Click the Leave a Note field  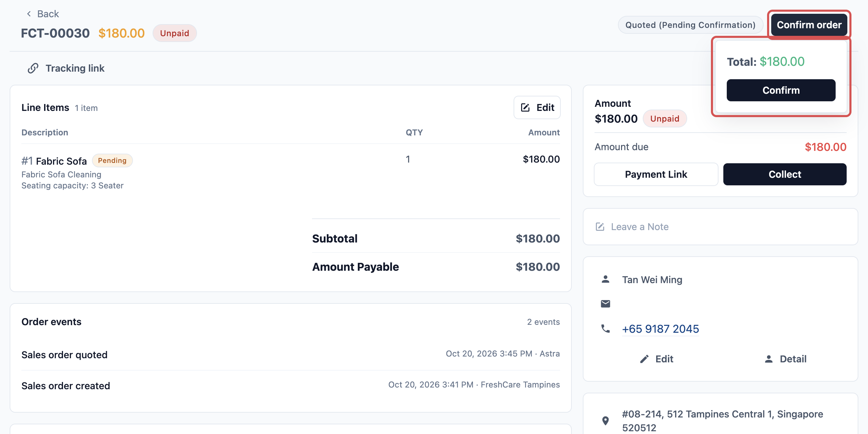[x=720, y=227]
